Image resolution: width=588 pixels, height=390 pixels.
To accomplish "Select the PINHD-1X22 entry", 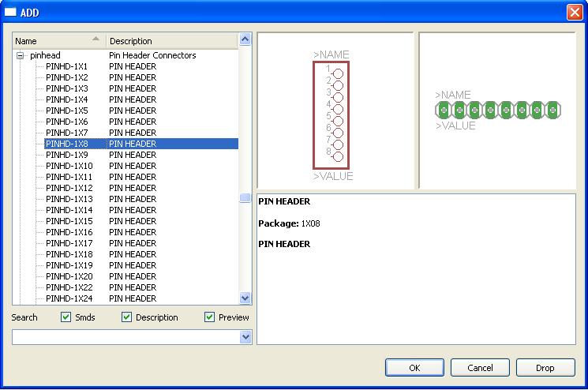I will tap(69, 287).
